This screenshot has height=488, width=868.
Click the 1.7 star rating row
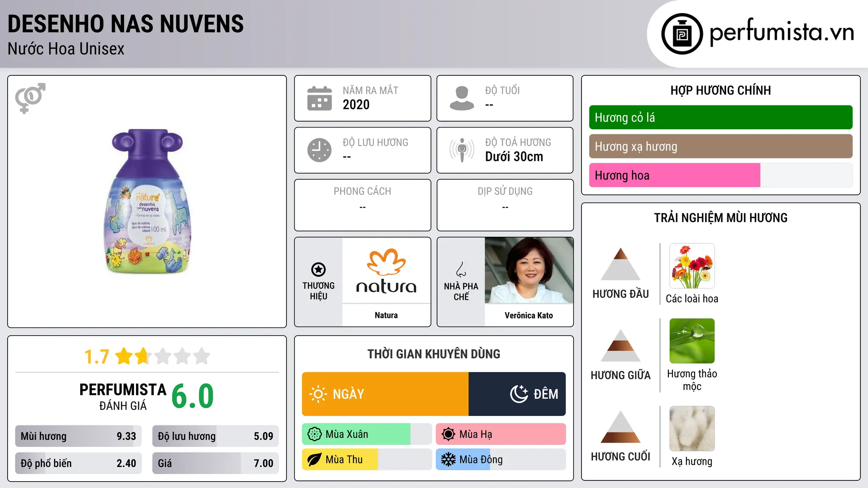coord(147,356)
